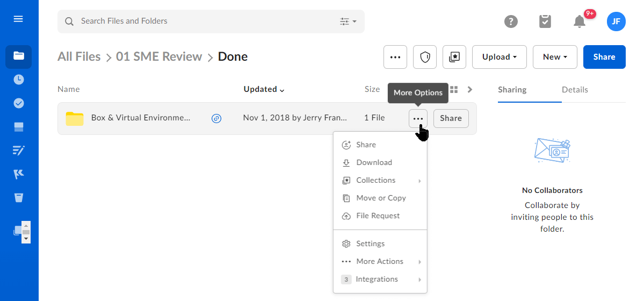Select Download from the context menu
Viewport: 644px width, 301px height.
(x=374, y=162)
